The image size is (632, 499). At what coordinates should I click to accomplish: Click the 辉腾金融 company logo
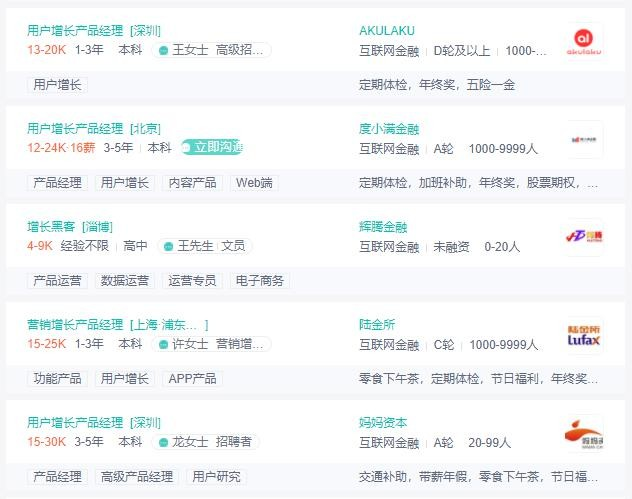[x=584, y=237]
